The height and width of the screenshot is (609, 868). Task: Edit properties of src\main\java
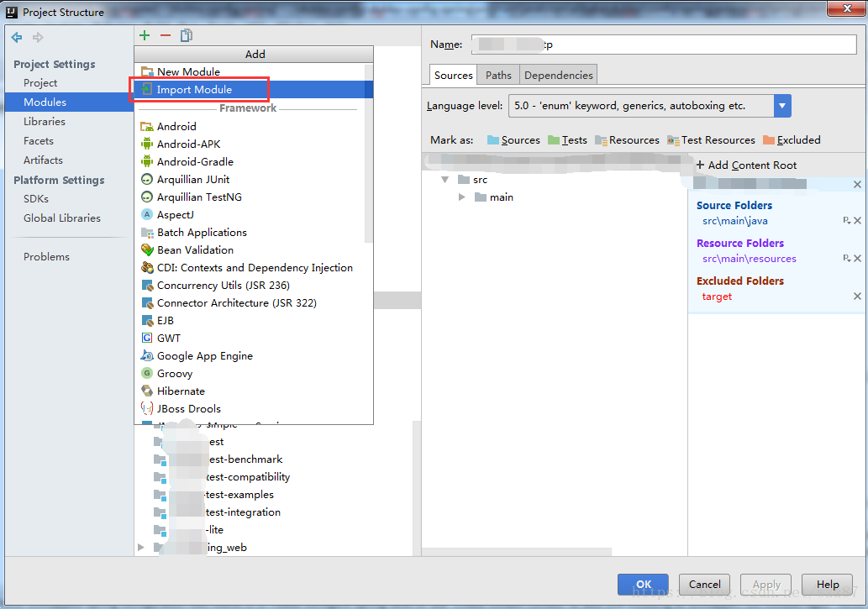846,220
